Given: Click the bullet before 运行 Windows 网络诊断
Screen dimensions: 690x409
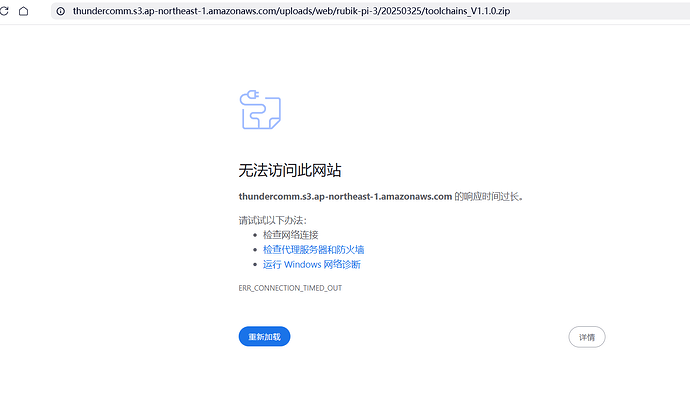Looking at the screenshot, I should (x=255, y=264).
